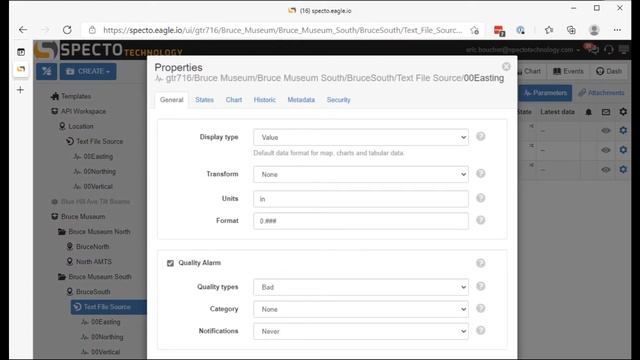Open the blue search extension icon
Viewport: 640px width, 360px height.
coord(520,30)
